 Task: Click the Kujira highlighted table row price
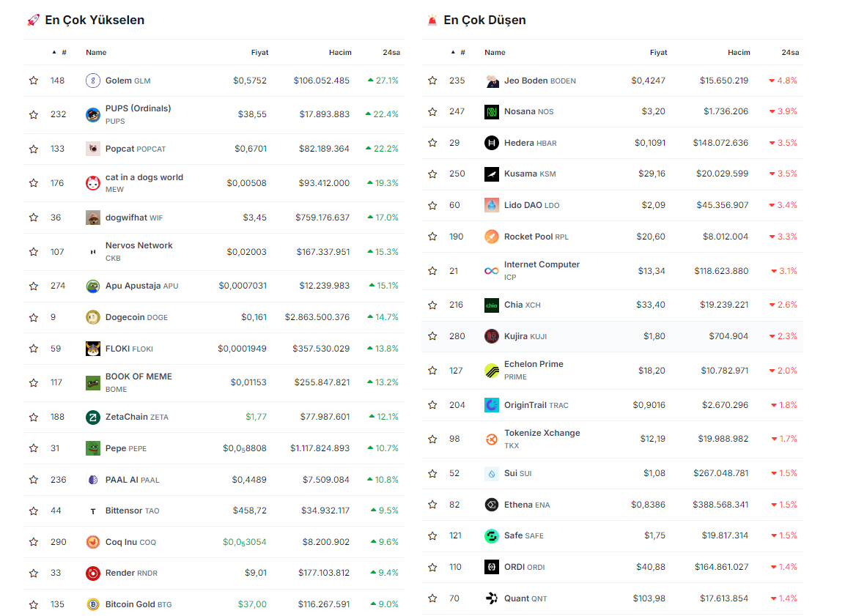tap(654, 336)
